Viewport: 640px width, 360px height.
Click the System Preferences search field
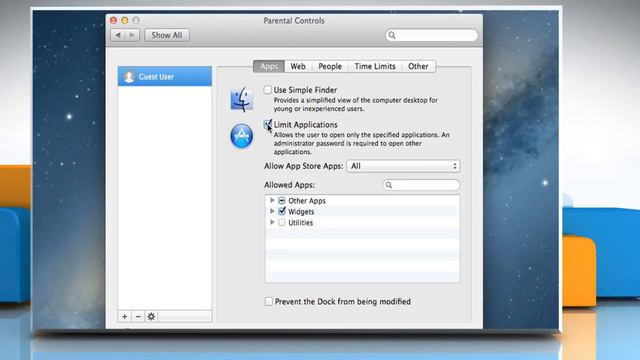pos(432,35)
